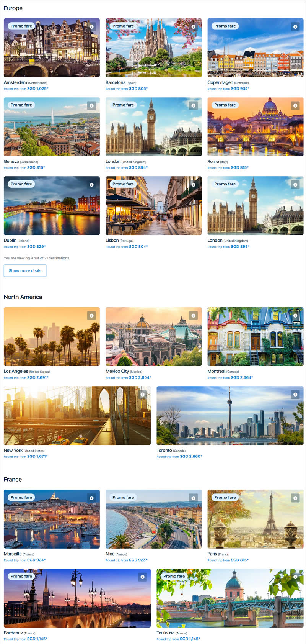Open info icon on Los Angeles image
Image resolution: width=306 pixels, height=644 pixels.
pyautogui.click(x=91, y=316)
